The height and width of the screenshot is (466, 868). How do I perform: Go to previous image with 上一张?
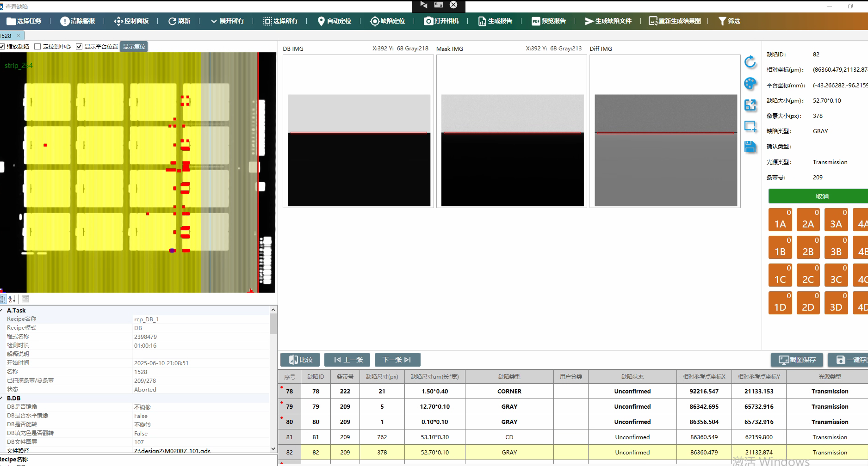point(347,360)
